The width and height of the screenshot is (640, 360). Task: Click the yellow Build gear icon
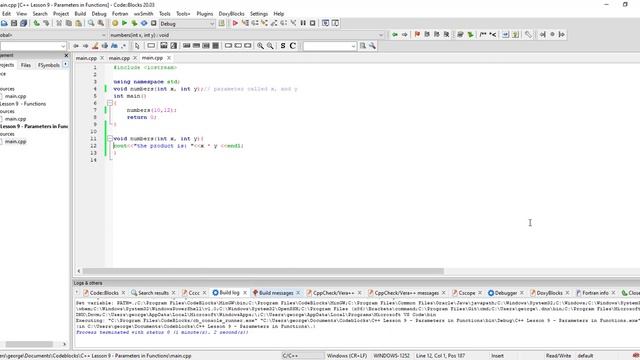pos(115,23)
